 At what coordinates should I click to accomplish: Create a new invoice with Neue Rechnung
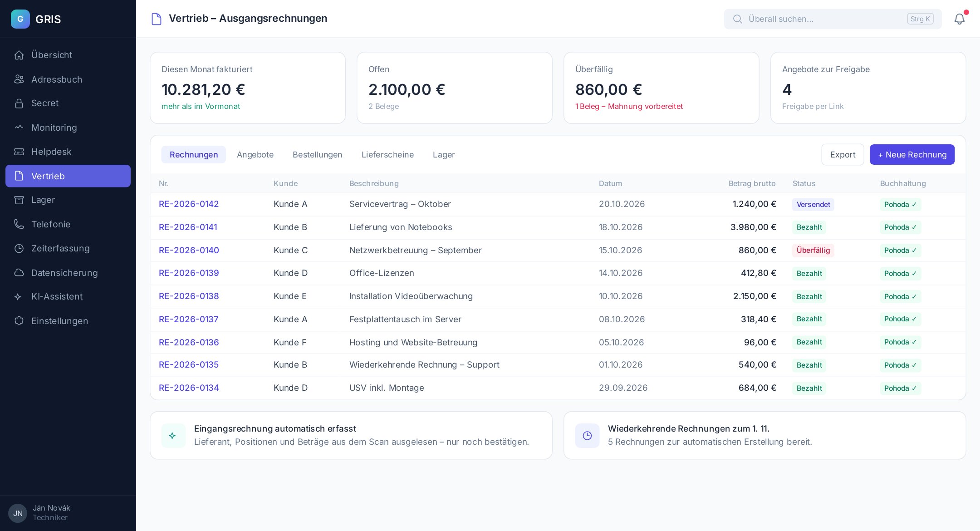pyautogui.click(x=912, y=155)
